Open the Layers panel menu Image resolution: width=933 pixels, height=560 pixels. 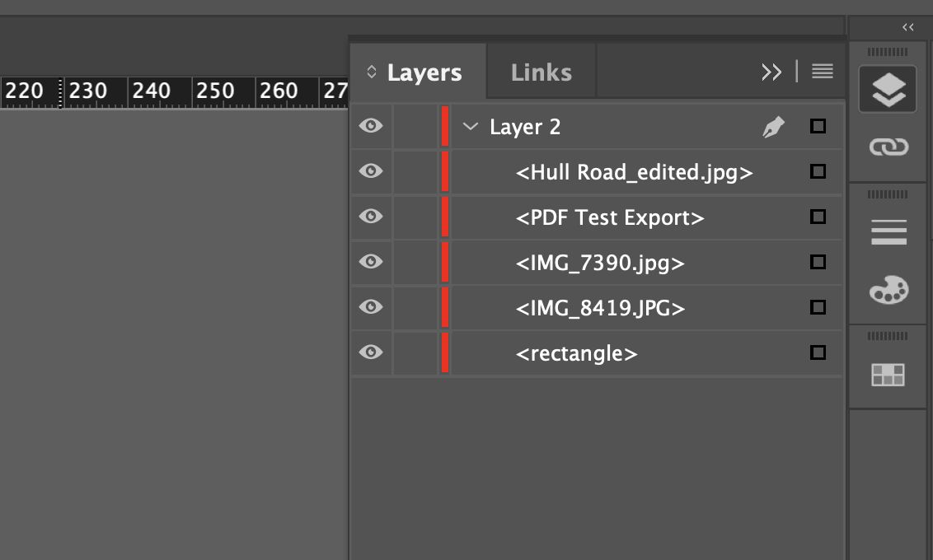tap(822, 72)
